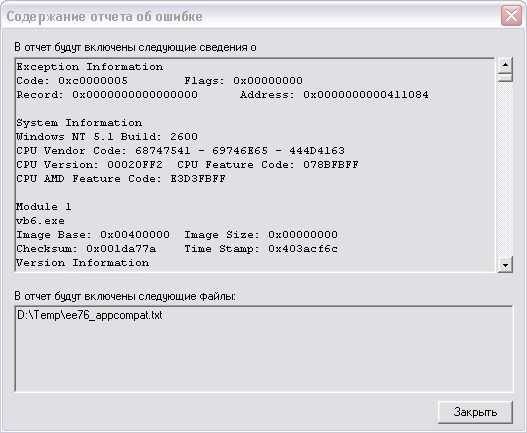Click the dialog title 'Содержание отчета об ошибке'
The image size is (527, 433).
pos(105,16)
